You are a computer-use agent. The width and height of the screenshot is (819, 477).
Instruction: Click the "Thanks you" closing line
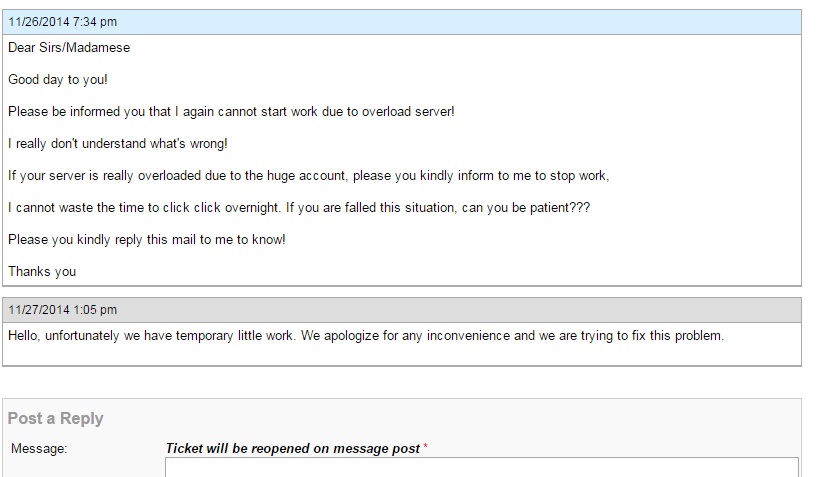pos(42,272)
